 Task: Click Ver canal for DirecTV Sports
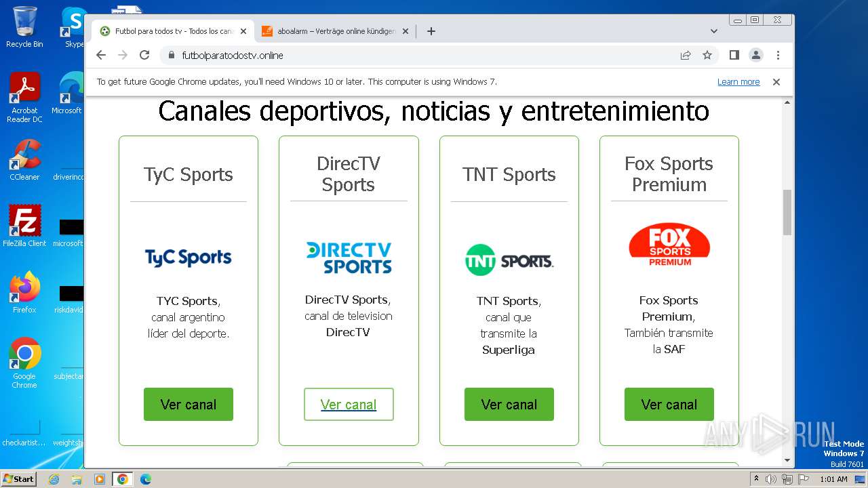point(349,405)
